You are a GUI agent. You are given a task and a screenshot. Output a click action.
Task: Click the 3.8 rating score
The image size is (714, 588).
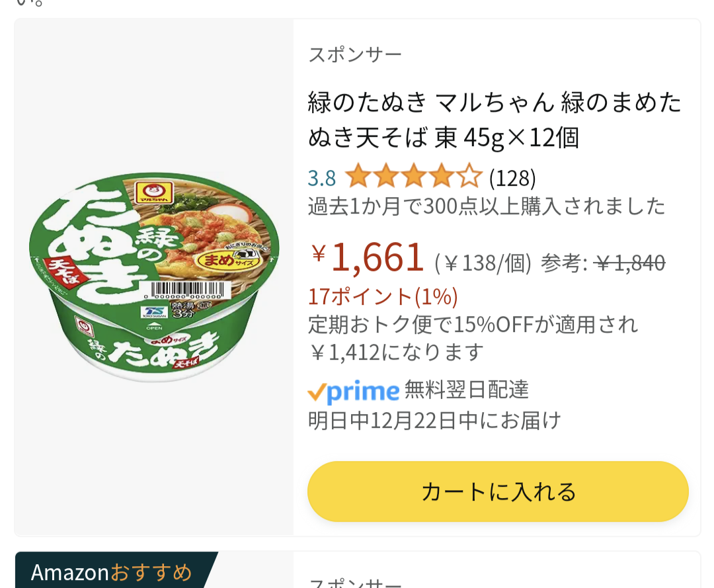[x=322, y=178]
